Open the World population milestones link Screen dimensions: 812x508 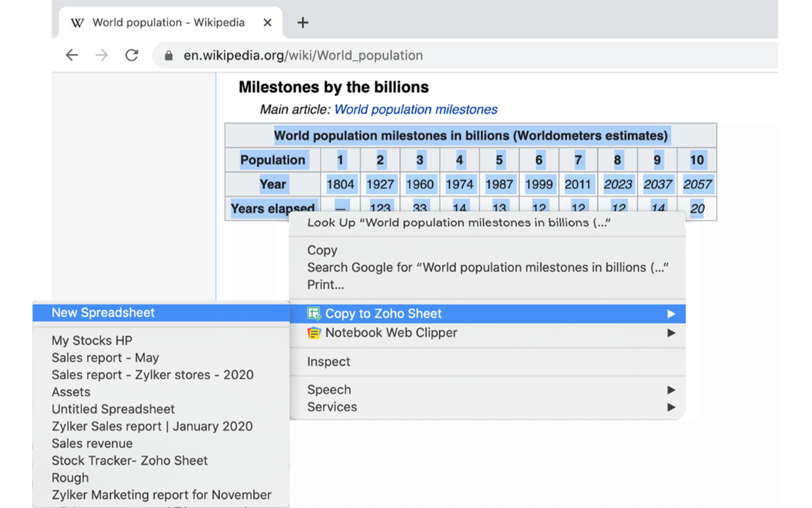pos(416,109)
